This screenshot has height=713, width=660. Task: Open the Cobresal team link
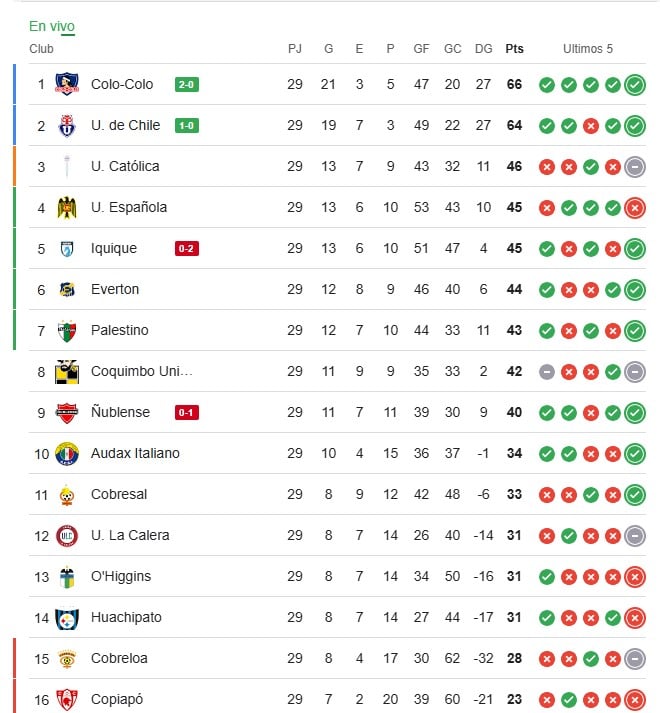[x=119, y=494]
